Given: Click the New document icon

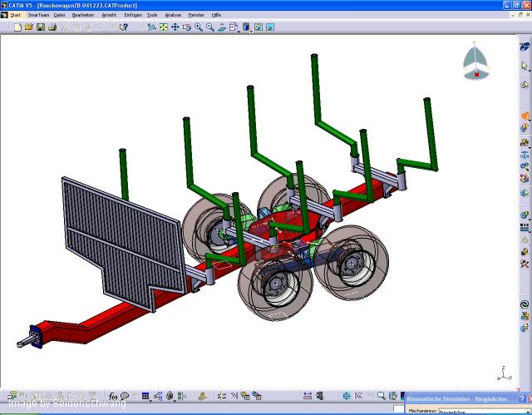Looking at the screenshot, I should tap(17, 27).
